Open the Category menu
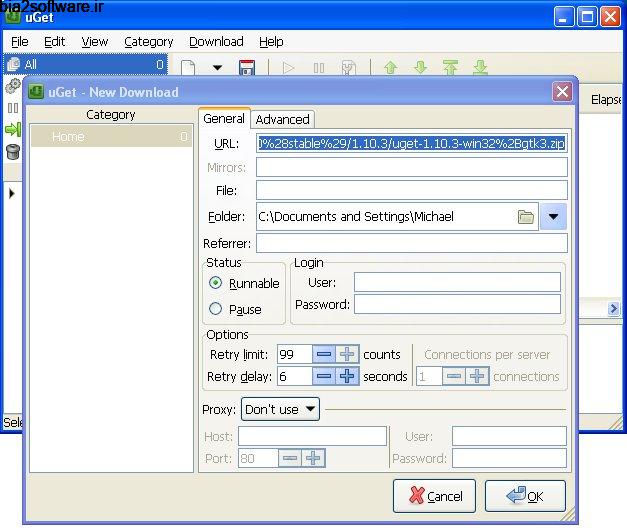Image resolution: width=627 pixels, height=530 pixels. [x=148, y=42]
